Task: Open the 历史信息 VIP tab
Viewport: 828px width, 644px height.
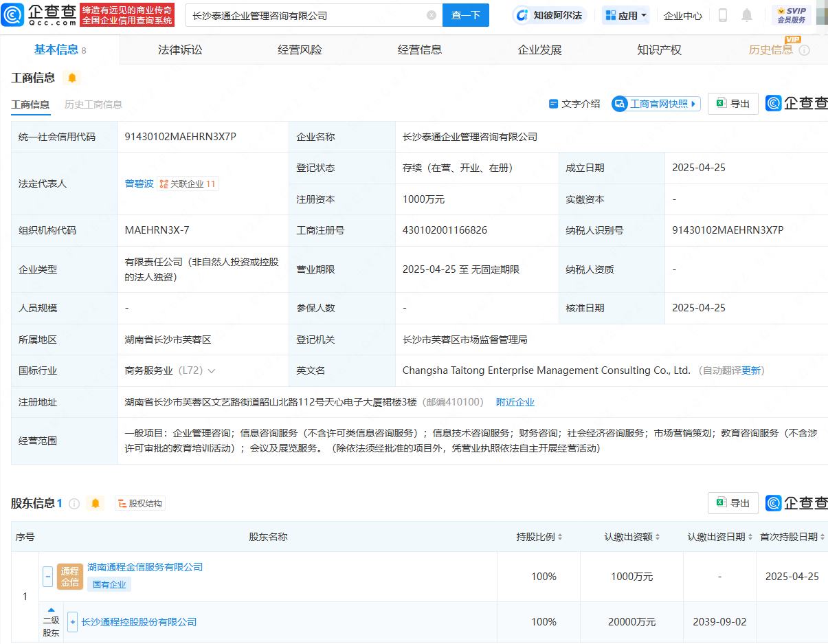Action: (x=771, y=49)
